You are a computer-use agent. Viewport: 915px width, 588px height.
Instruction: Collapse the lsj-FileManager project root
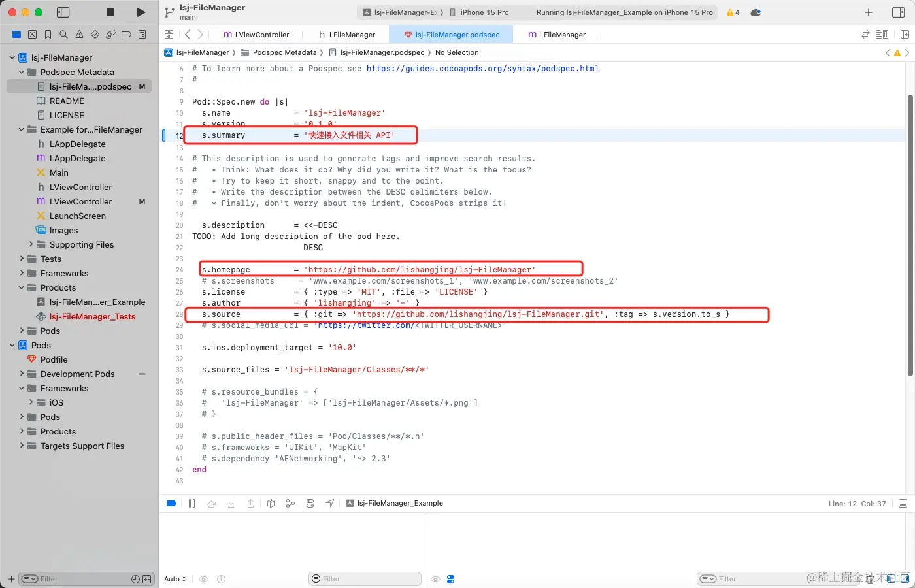[12, 57]
